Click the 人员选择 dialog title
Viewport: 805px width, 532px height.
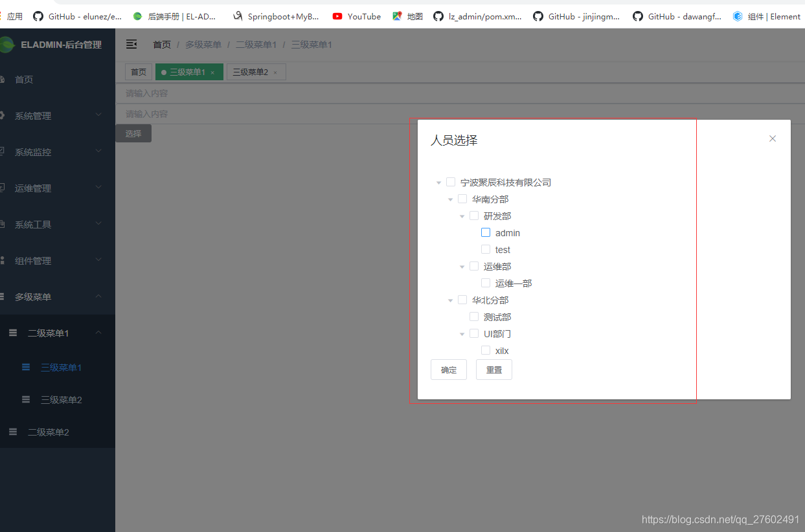(454, 140)
